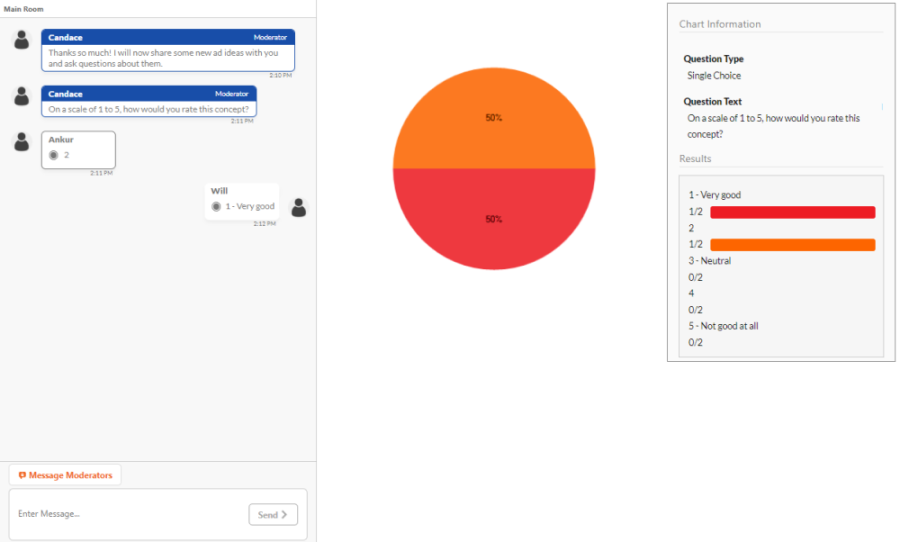900x542 pixels.
Task: Click the Send button
Action: (273, 514)
